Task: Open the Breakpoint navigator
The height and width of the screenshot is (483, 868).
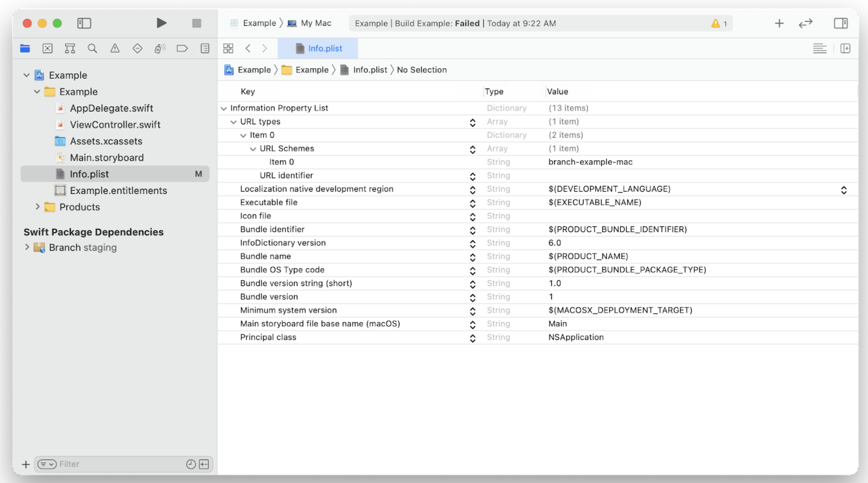Action: [182, 48]
